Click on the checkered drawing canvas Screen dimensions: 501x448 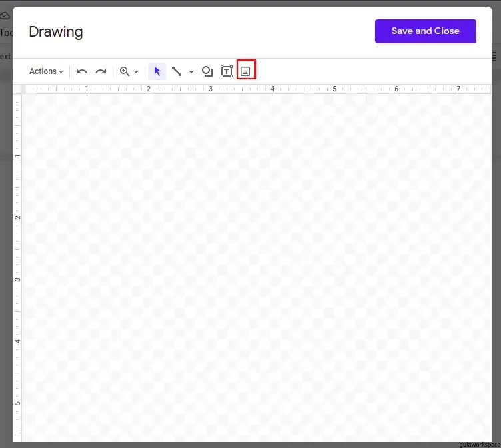256,268
